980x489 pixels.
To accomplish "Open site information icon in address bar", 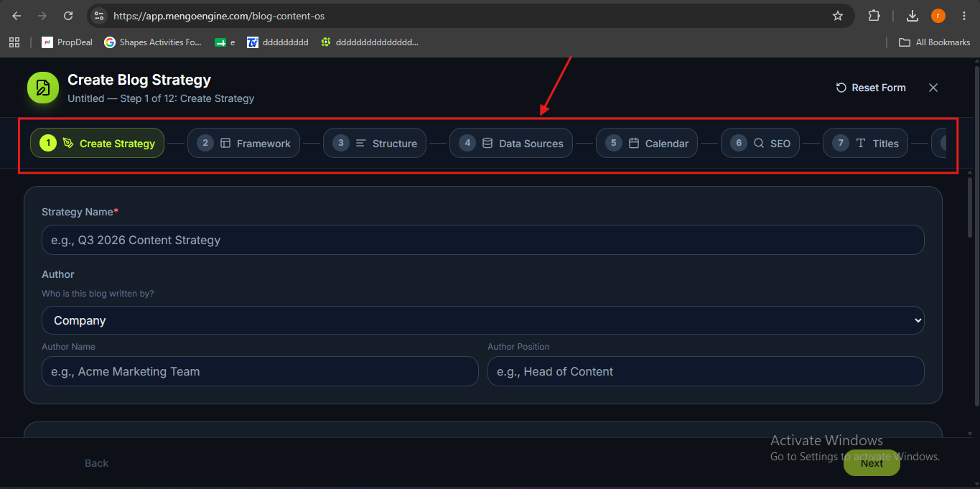I will coord(99,16).
